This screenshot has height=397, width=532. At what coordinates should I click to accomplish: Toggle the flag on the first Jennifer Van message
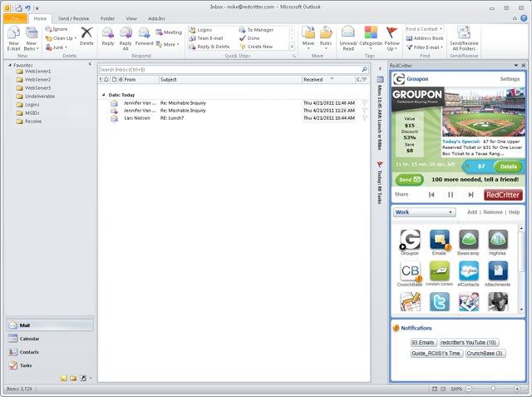pos(365,103)
